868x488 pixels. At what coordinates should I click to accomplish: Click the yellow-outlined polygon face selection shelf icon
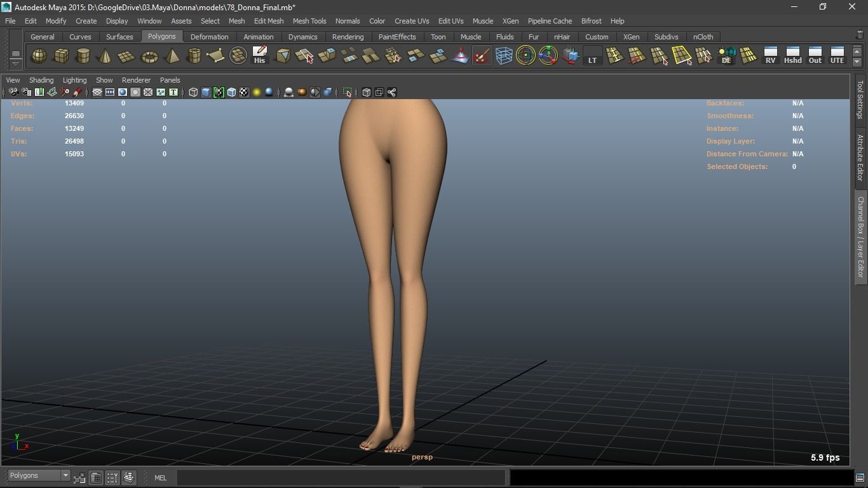[682, 56]
